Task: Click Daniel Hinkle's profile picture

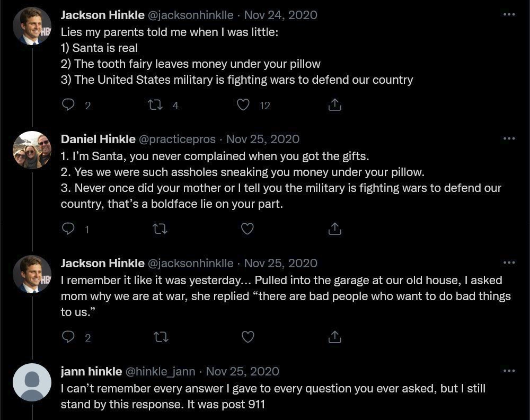Action: pyautogui.click(x=32, y=150)
